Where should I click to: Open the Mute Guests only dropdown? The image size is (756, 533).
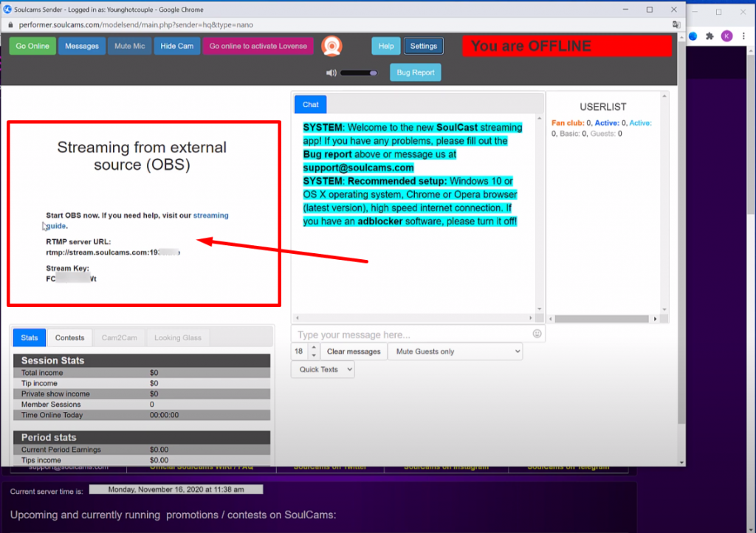coord(456,351)
